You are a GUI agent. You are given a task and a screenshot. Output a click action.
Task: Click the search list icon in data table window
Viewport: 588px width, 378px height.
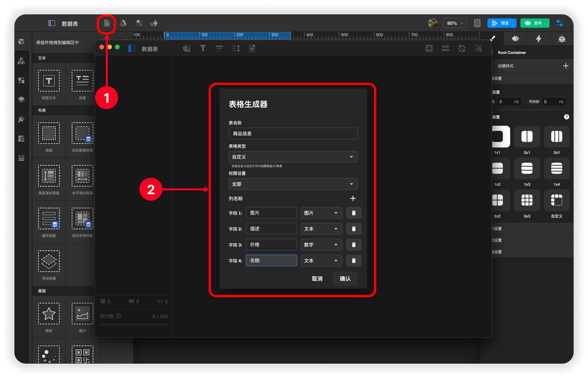[478, 49]
